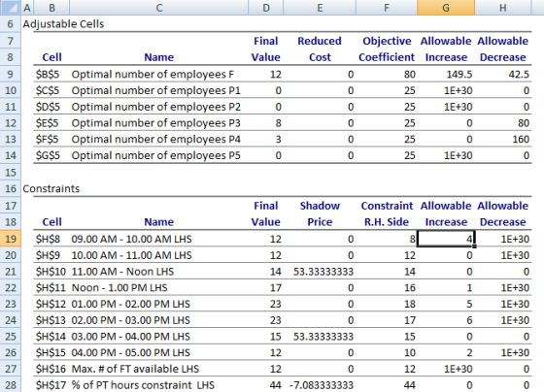Click the 'Adjustable Cells' heading cell

63,24
